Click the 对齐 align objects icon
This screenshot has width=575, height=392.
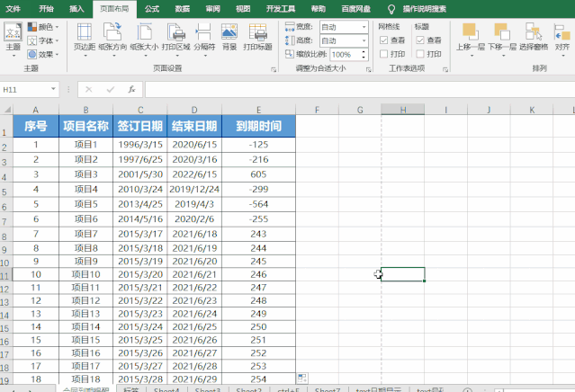point(562,32)
